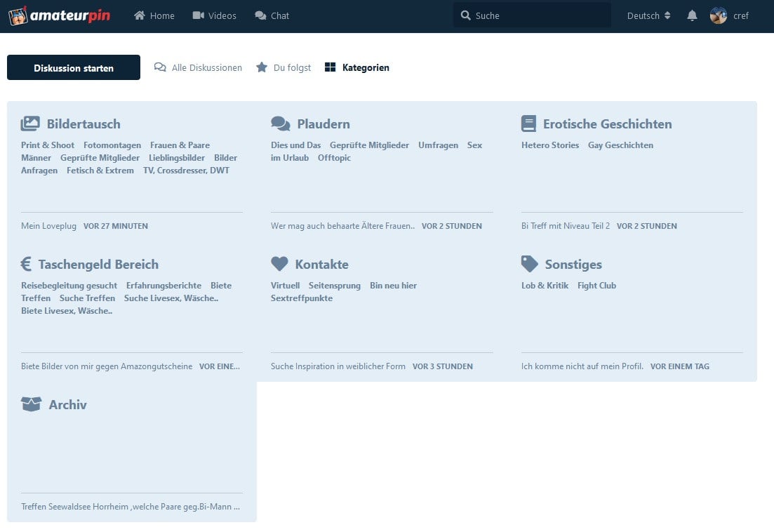Click the Archiv box icon
Image resolution: width=774 pixels, height=532 pixels.
pyautogui.click(x=31, y=405)
